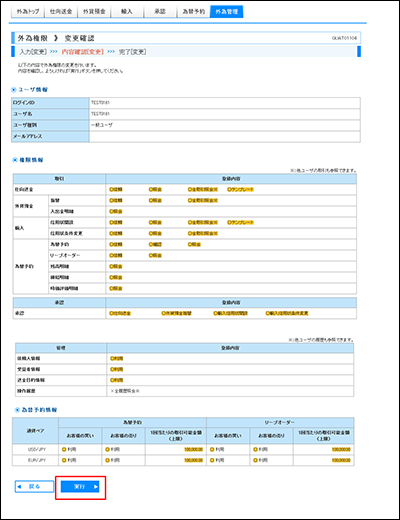
Task: Click the 実行 execute button
Action: [x=80, y=487]
